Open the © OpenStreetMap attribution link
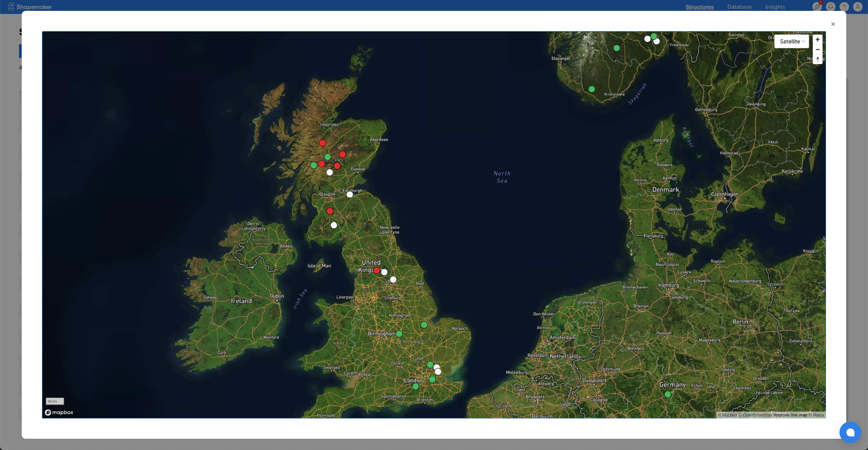Image resolution: width=868 pixels, height=450 pixels. coord(755,415)
